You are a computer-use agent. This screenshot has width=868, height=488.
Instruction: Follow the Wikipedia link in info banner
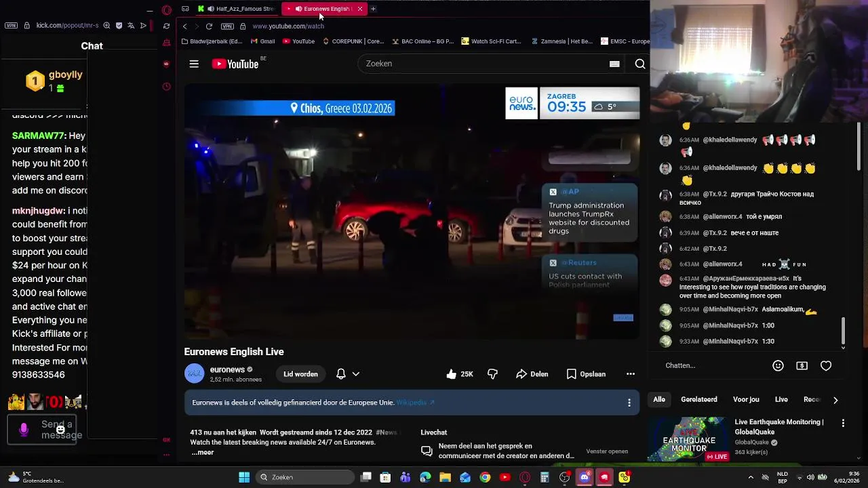click(x=415, y=403)
